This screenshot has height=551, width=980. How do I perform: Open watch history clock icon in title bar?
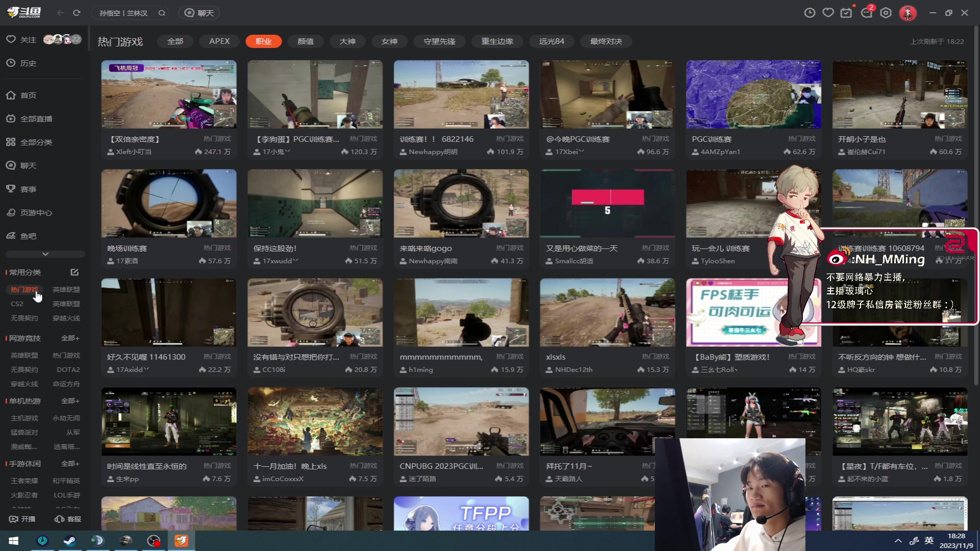[x=810, y=13]
